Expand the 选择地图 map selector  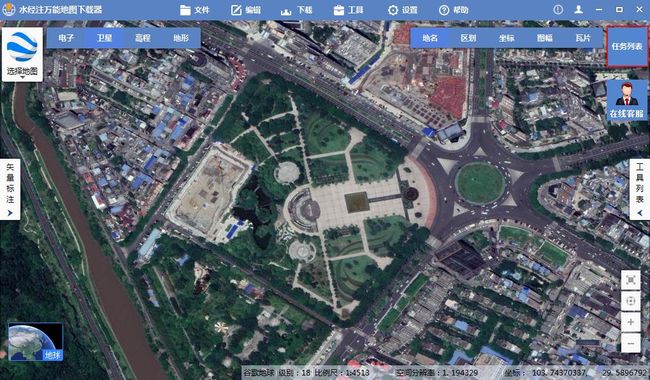pyautogui.click(x=22, y=54)
